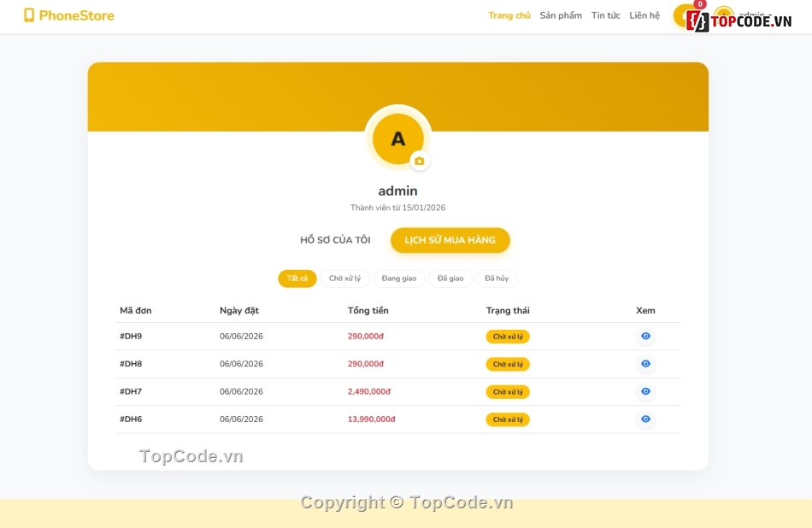
Task: Go to Trang chủ menu item
Action: coord(509,15)
